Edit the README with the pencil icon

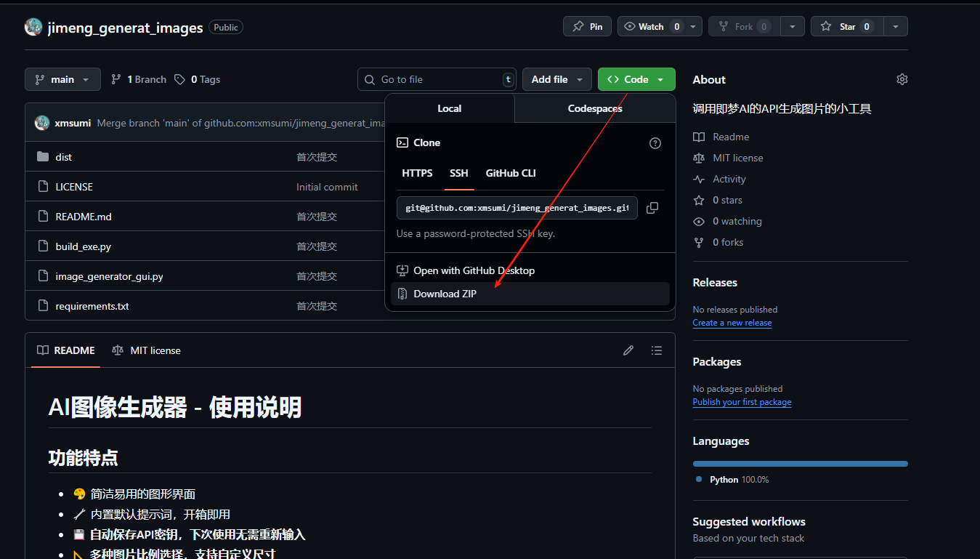click(628, 350)
